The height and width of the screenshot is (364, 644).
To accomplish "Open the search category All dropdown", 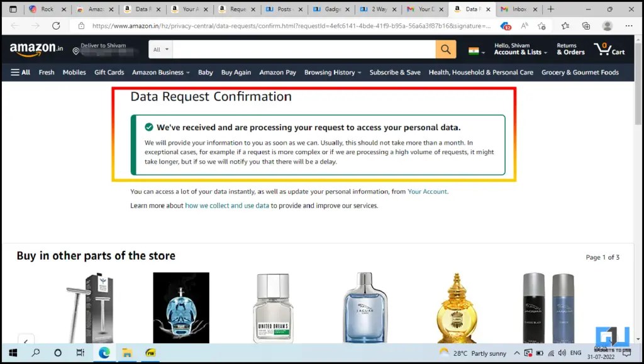I will [159, 48].
